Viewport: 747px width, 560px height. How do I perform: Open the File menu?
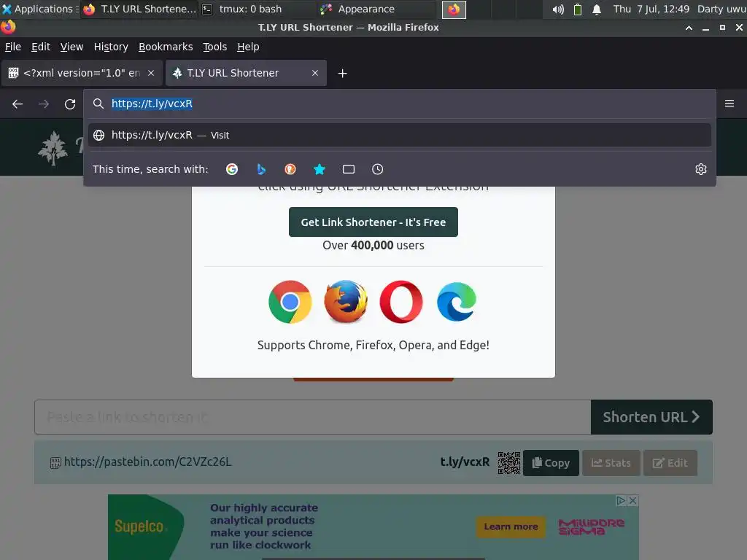[13, 47]
